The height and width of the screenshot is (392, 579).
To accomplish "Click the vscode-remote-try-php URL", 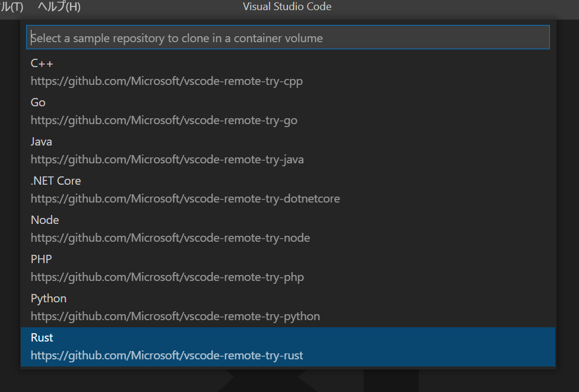I will click(167, 277).
